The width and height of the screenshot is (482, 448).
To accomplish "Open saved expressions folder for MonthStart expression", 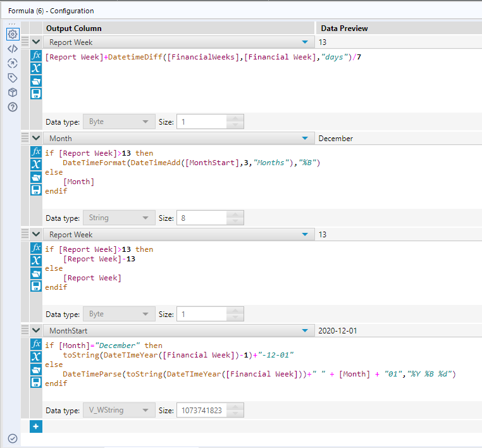I will click(x=36, y=370).
